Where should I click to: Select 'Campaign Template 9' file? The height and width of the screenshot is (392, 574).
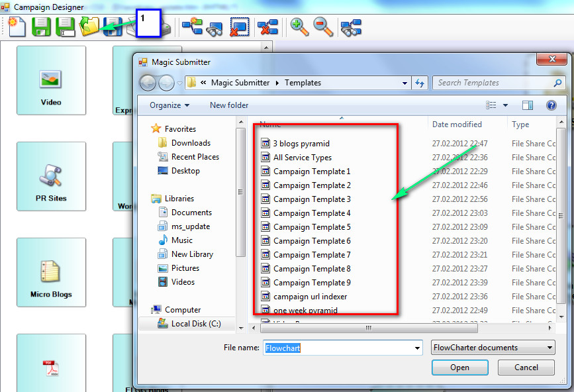point(306,283)
